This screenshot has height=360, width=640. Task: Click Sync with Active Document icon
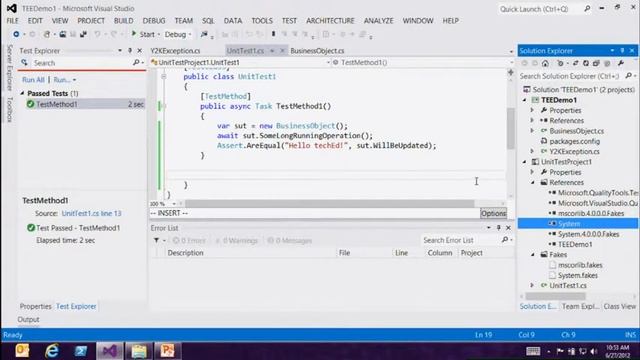[x=576, y=63]
